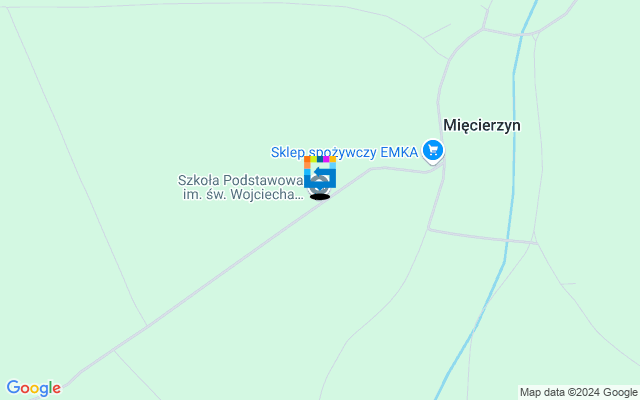Image resolution: width=640 pixels, height=400 pixels.
Task: Open the Szkoła Podstawowa im. św. Wojciecha label
Action: click(x=241, y=187)
